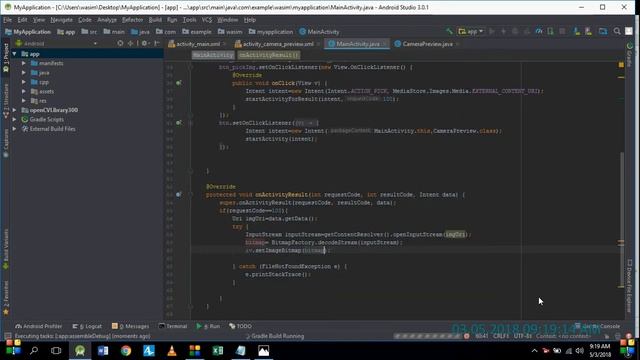Expand openCVLibrary300 module
The height and width of the screenshot is (360, 640).
[x=14, y=110]
